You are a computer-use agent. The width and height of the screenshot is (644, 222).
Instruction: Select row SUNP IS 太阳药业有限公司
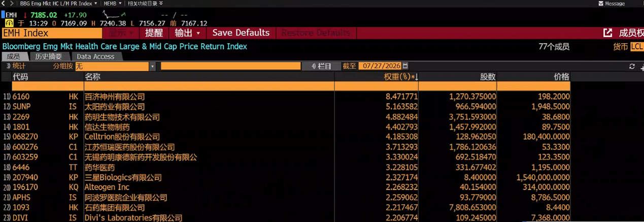point(286,107)
